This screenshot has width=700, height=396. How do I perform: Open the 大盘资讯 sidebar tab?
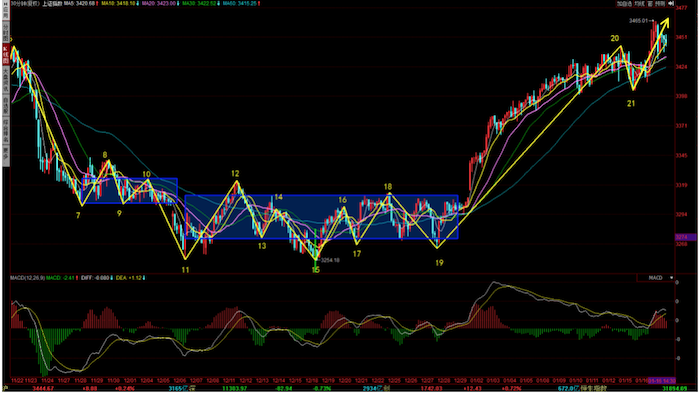tap(6, 79)
